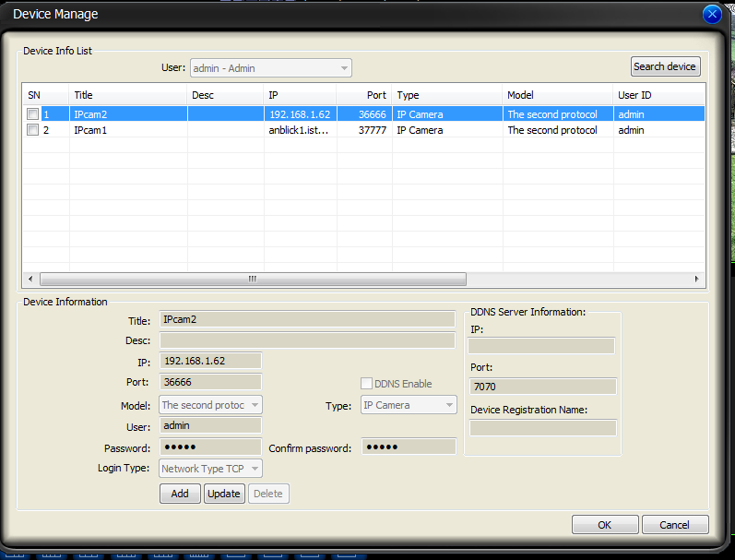Click the anblick1.ist... IP cell
The image size is (735, 560).
(x=300, y=130)
